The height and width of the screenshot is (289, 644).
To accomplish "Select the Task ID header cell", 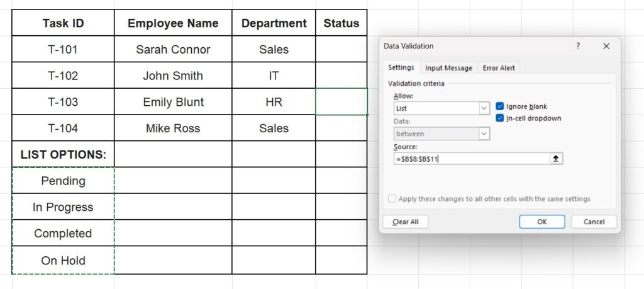I will (64, 23).
